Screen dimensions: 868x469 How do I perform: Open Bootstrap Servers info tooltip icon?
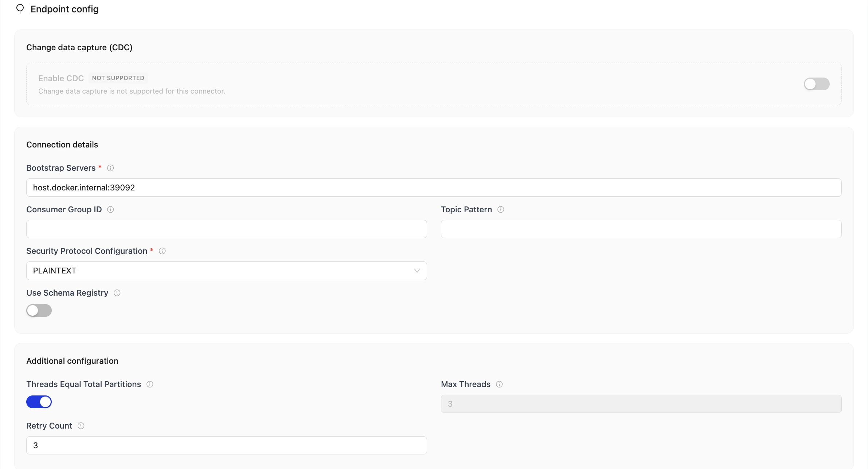pos(110,168)
